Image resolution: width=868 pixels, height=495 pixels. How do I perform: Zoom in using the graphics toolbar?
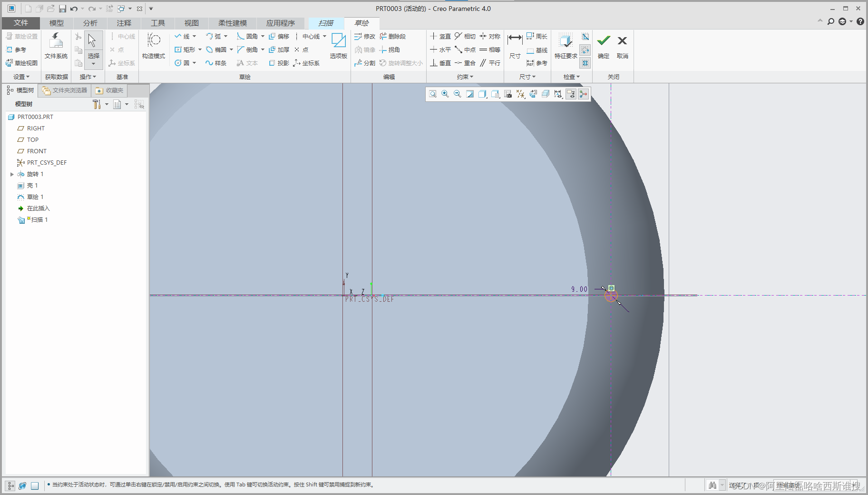pyautogui.click(x=445, y=94)
